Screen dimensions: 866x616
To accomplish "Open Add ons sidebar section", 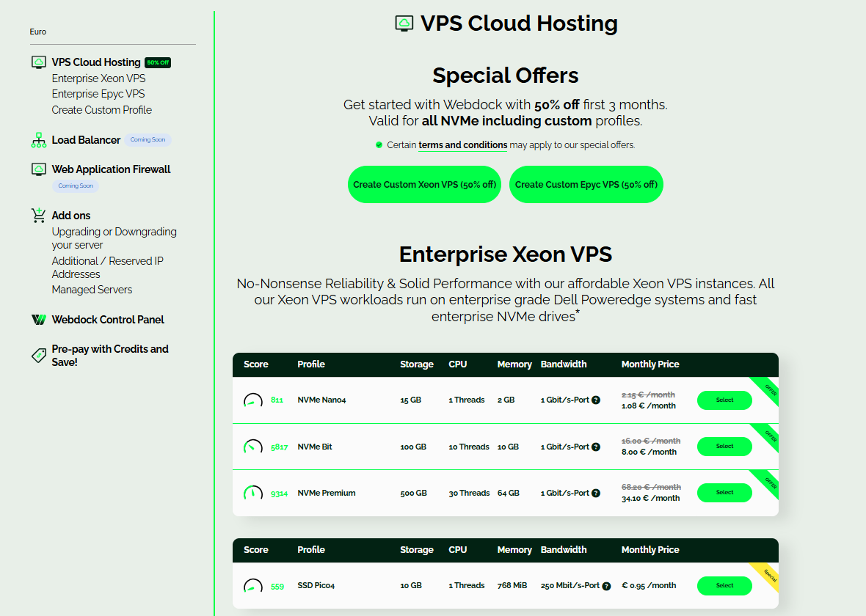I will point(71,216).
